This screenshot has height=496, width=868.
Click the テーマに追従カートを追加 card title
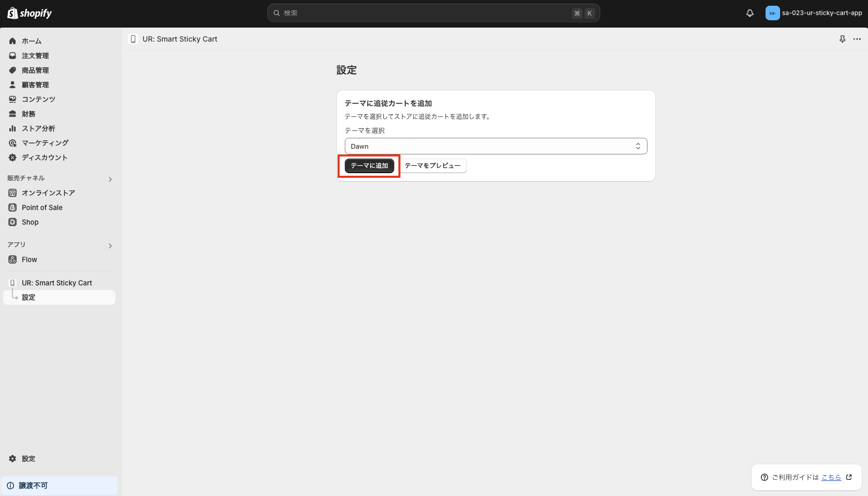(388, 103)
